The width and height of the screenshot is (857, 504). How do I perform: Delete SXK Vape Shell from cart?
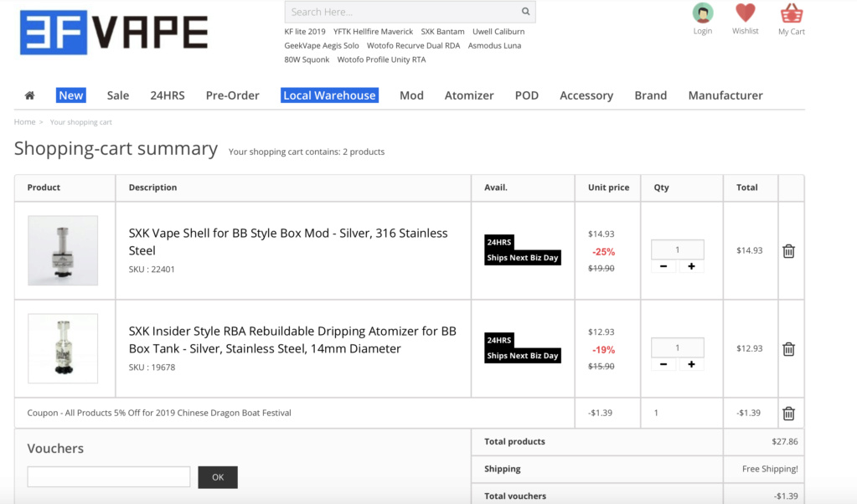click(788, 251)
